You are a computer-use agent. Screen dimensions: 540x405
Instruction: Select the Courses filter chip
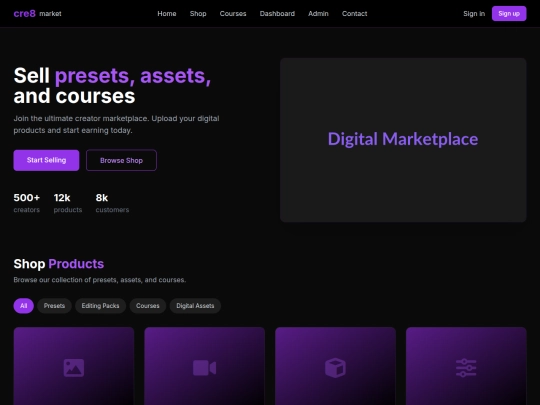[147, 306]
